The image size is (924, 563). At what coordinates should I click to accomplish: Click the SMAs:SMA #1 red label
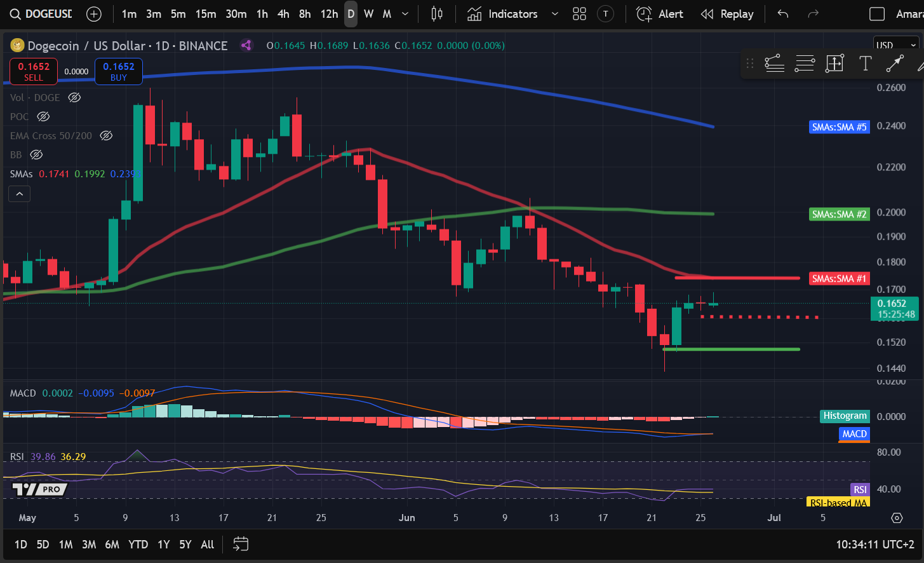click(x=839, y=278)
